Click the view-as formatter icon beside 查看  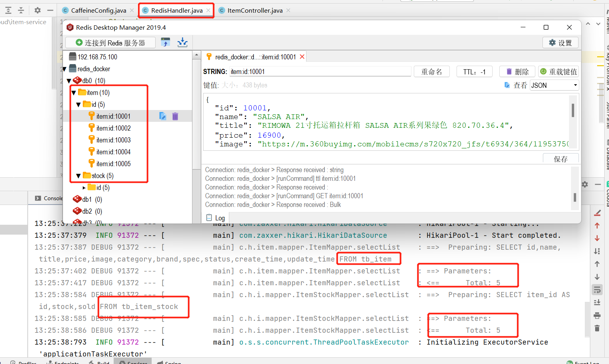(507, 85)
